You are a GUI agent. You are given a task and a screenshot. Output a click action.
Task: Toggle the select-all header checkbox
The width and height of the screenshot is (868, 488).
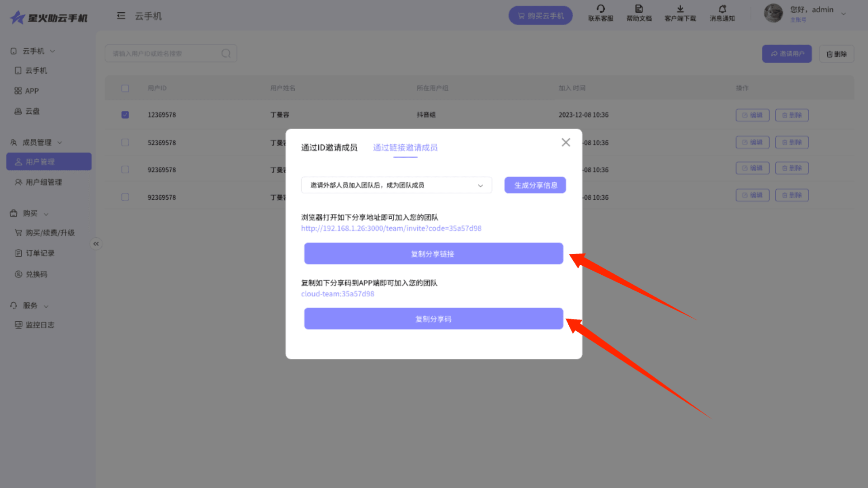125,88
